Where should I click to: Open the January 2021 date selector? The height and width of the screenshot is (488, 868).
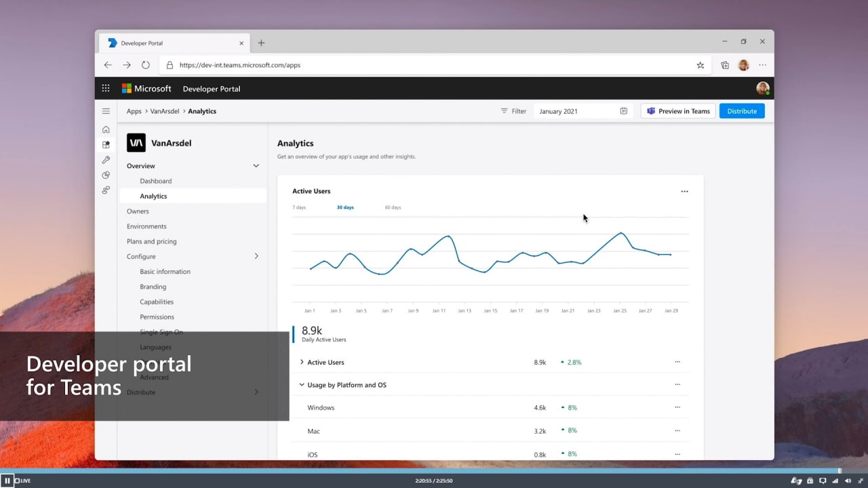click(583, 111)
